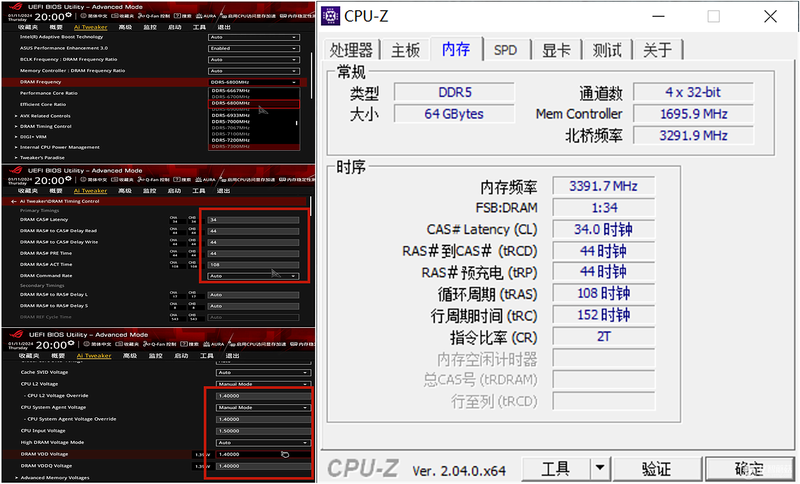Viewport: 800px width, 484px height.
Task: Open Intel Adaptive Boost Technology dropdown
Action: [254, 37]
